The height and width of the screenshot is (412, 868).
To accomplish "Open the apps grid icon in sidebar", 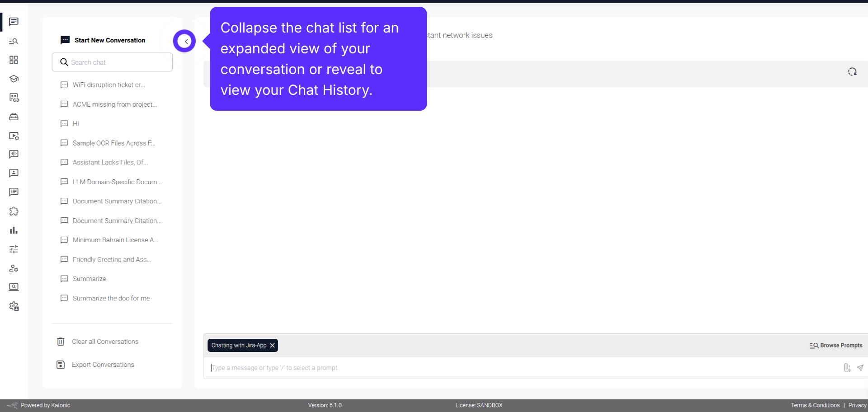I will point(13,60).
